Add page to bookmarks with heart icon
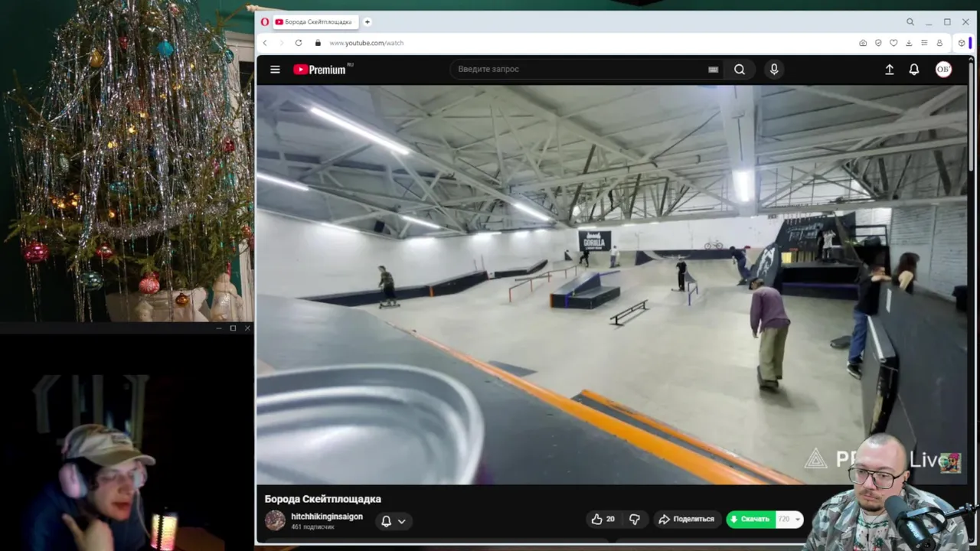 [x=893, y=43]
